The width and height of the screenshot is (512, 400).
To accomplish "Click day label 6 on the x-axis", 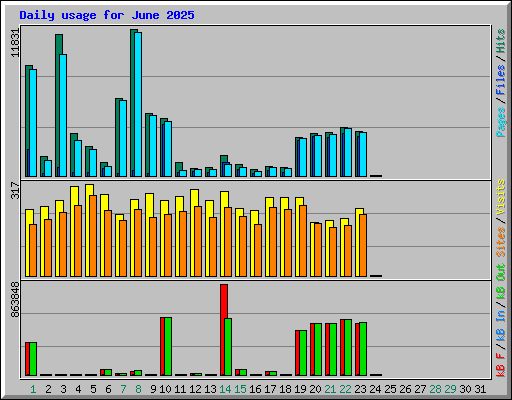I will pos(108,389).
